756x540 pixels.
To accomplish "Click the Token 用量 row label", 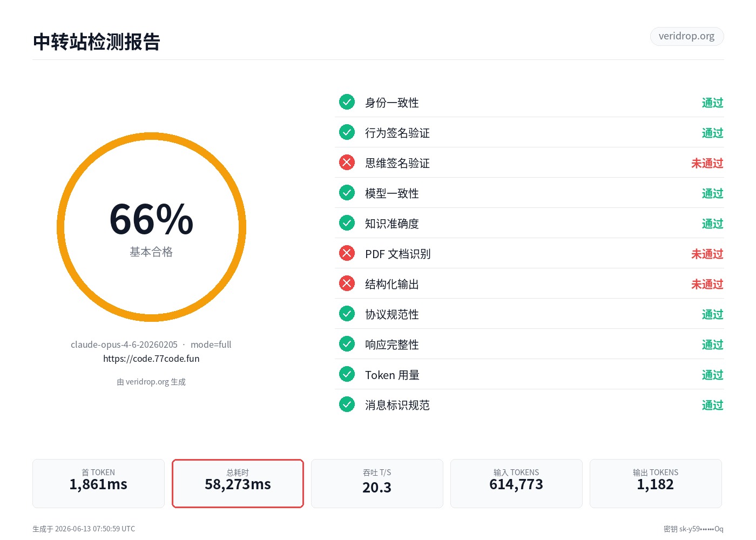I will pyautogui.click(x=393, y=375).
